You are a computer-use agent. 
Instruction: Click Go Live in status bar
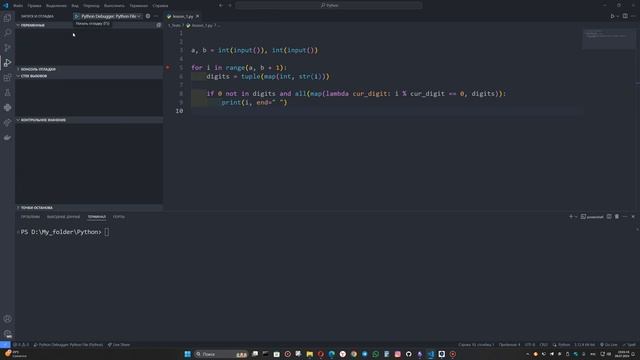click(x=609, y=344)
